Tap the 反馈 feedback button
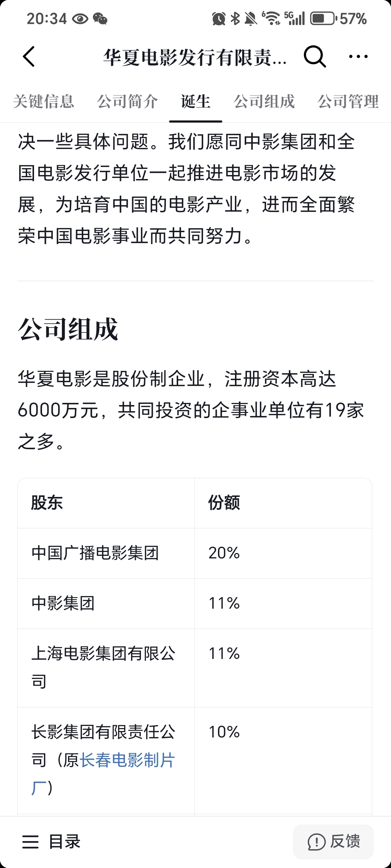 click(333, 842)
